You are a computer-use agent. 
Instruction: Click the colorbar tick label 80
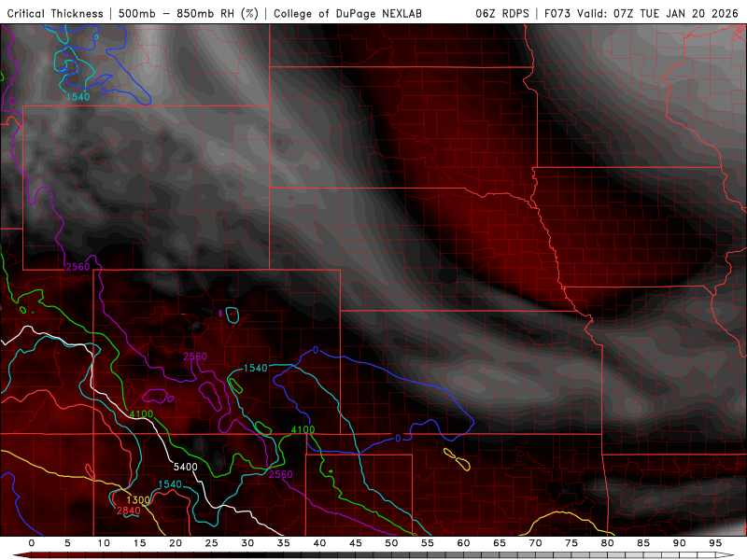coord(607,543)
